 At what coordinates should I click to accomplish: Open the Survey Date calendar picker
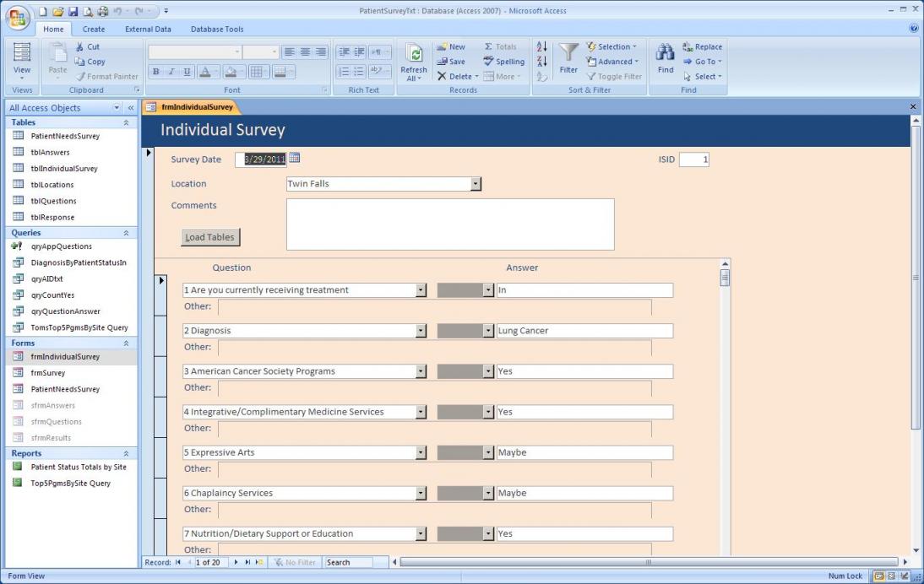295,158
